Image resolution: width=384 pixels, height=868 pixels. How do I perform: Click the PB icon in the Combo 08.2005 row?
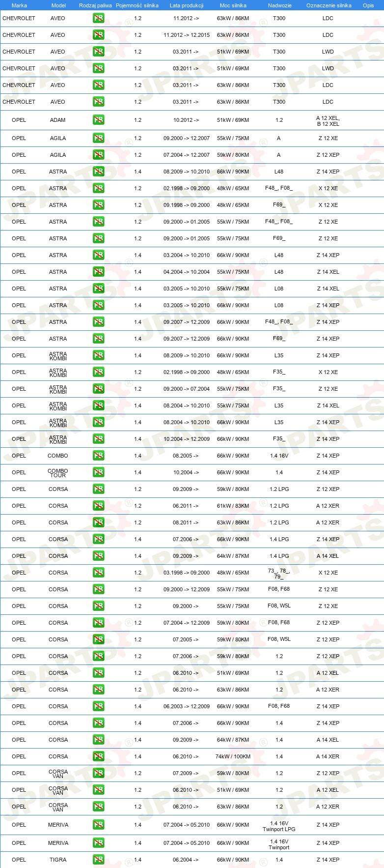99,456
